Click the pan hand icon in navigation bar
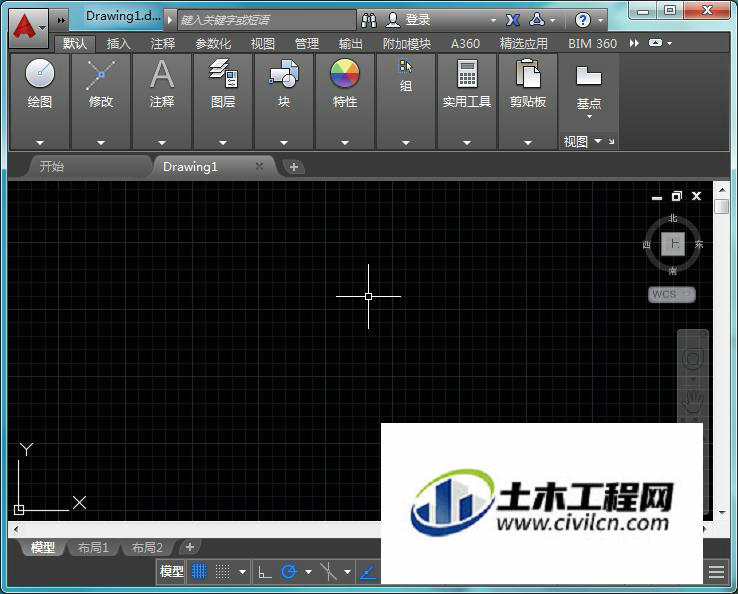Screen dimensions: 738x594 [692, 402]
